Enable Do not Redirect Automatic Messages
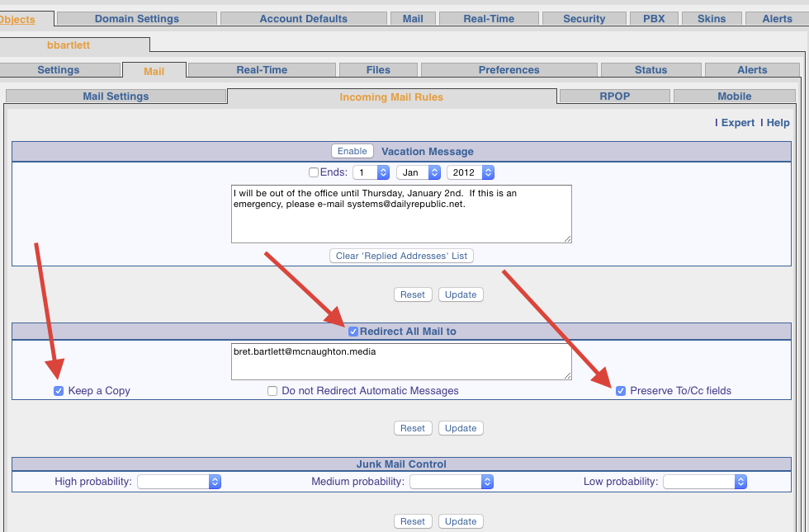 272,391
